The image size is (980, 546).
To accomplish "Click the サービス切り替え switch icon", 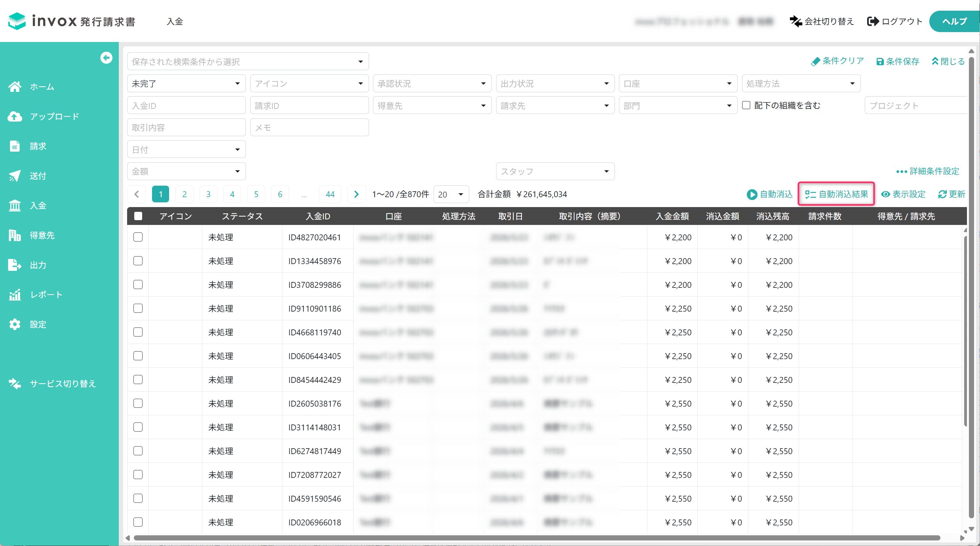I will tap(15, 384).
